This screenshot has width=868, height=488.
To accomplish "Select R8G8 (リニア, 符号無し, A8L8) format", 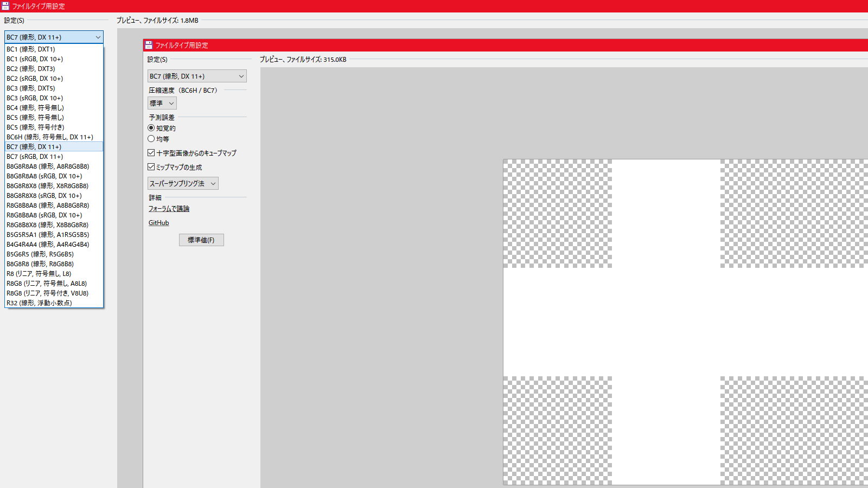I will (54, 283).
